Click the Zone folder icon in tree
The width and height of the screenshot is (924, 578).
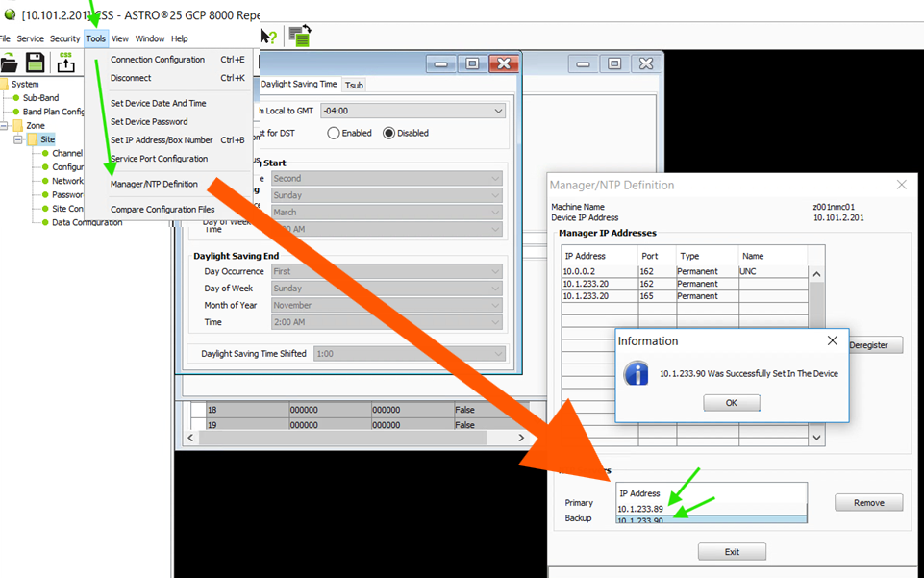[x=17, y=125]
